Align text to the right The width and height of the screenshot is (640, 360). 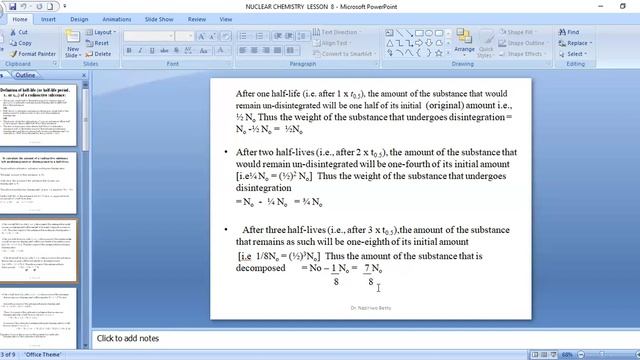point(266,50)
